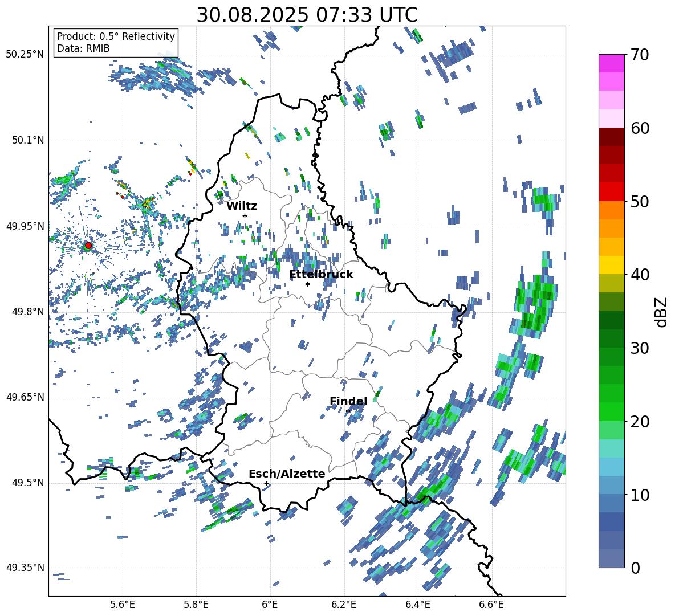
Task: Click the cross marker below Ettelbruck
Action: point(307,284)
